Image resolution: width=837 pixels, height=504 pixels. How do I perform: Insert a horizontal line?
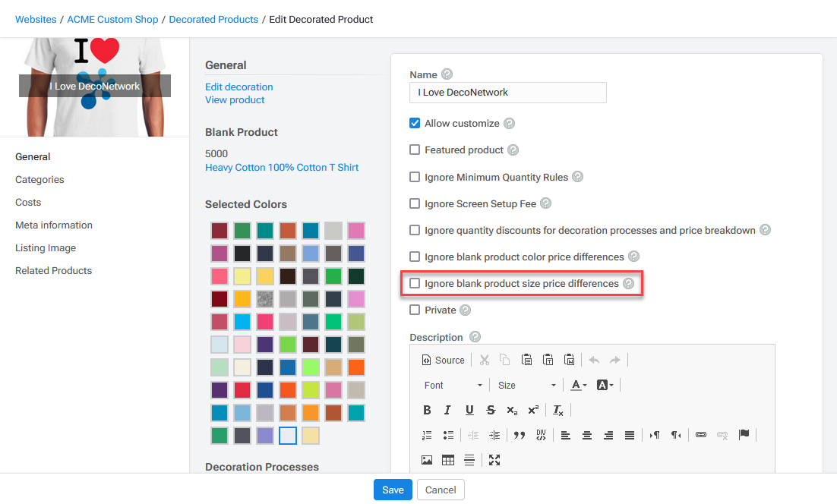click(x=469, y=460)
